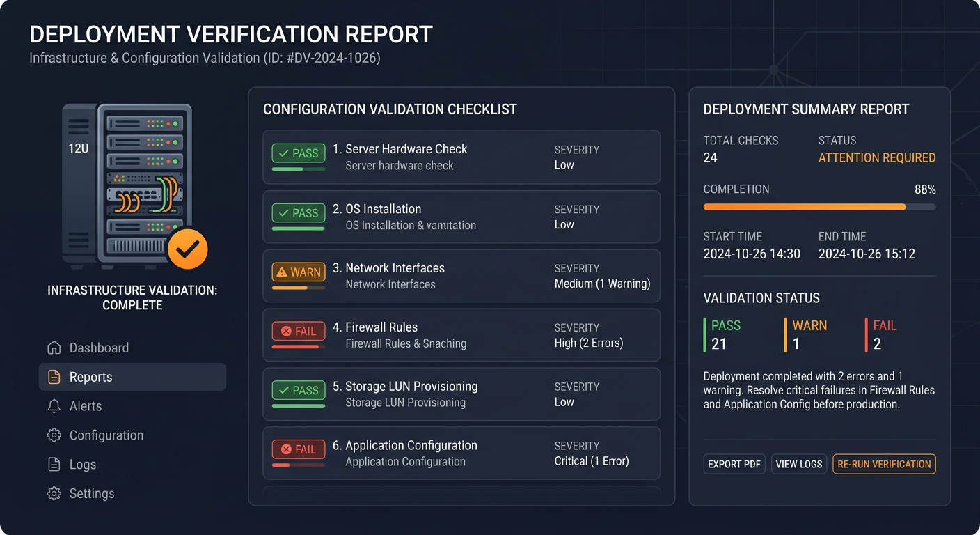Click the PASS count 21
Viewport: 980px width, 535px height.
pos(719,343)
